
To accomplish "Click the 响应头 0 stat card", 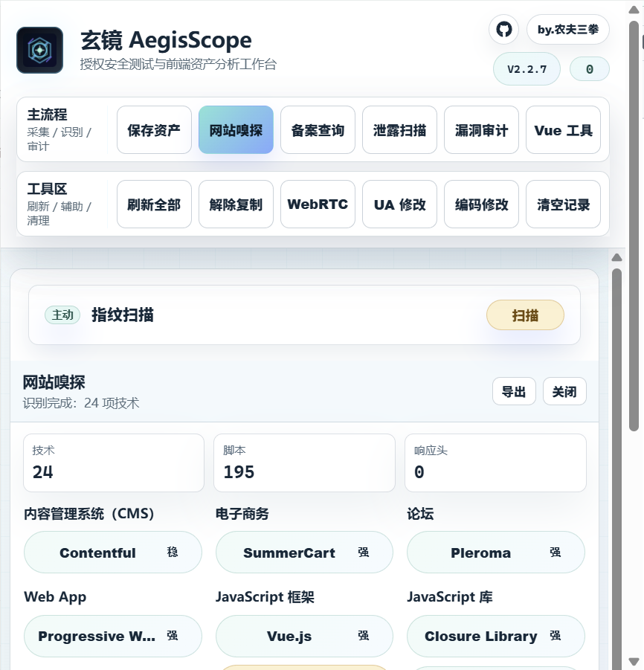I will pyautogui.click(x=495, y=463).
